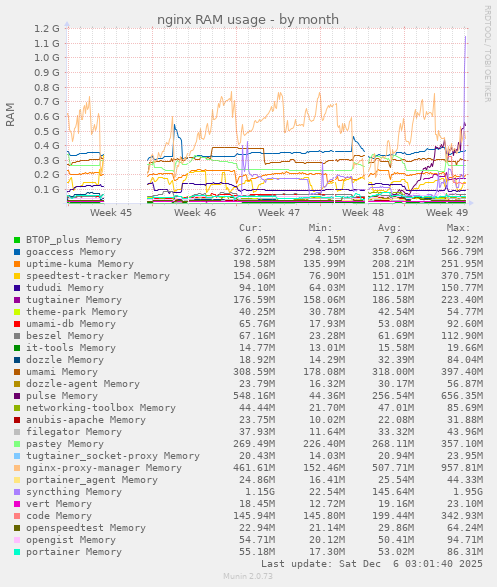Select the networking-toolbox Memory label
This screenshot has width=497, height=587.
tap(101, 408)
